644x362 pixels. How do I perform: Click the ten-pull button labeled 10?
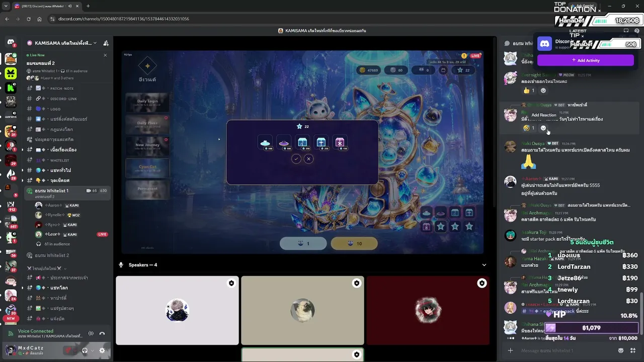354,243
